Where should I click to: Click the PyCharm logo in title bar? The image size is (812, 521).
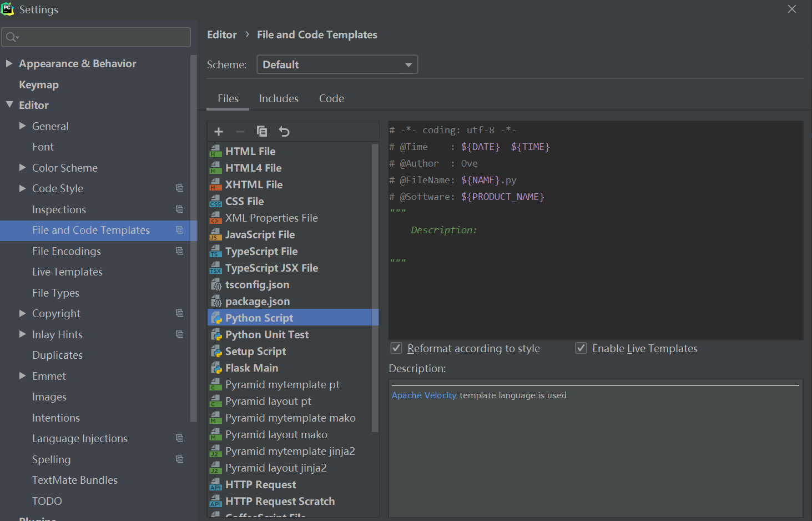point(8,9)
